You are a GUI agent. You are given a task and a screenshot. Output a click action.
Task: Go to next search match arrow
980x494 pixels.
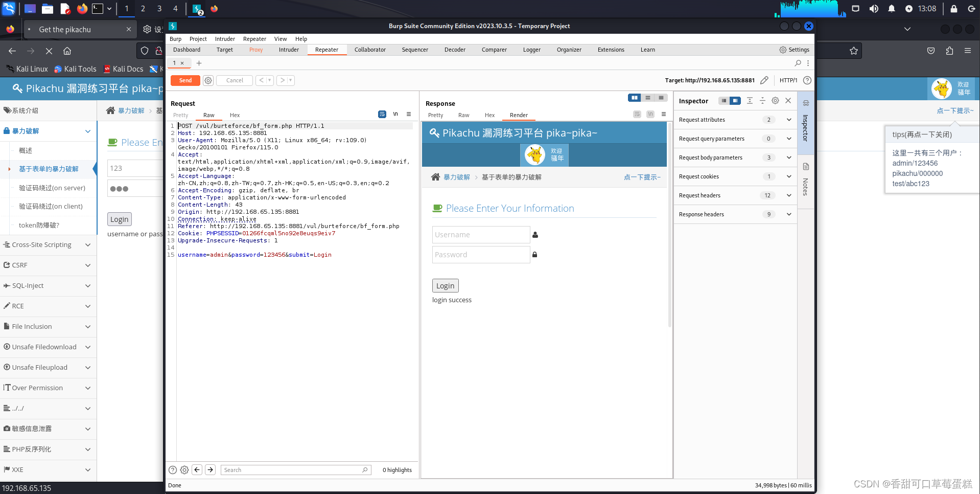pos(210,470)
